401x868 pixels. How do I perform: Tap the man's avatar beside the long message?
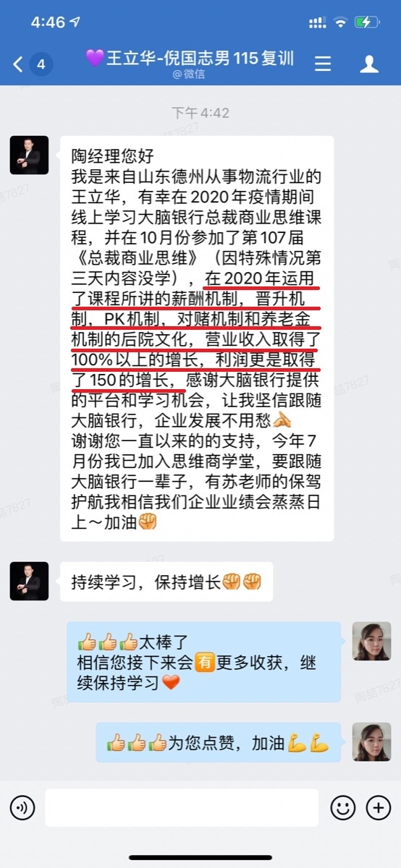29,155
